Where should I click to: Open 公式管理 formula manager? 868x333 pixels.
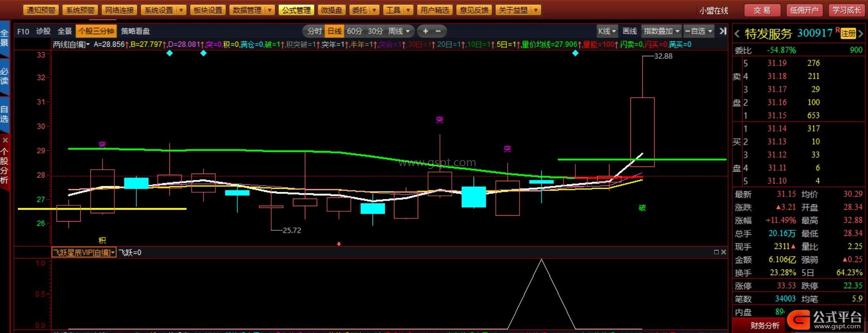pos(296,10)
